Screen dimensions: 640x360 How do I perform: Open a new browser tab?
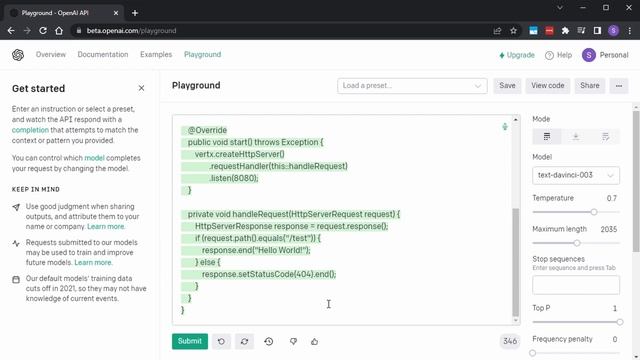(x=135, y=13)
